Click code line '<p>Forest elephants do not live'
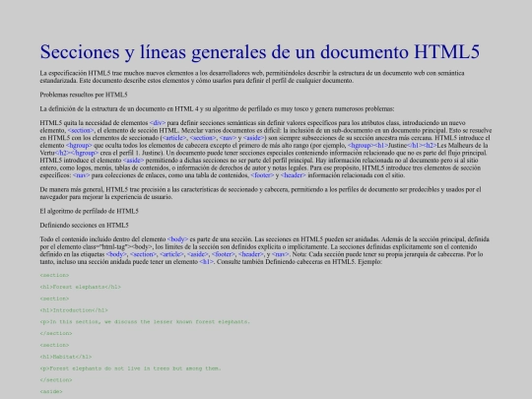This screenshot has height=399, width=532. point(130,368)
